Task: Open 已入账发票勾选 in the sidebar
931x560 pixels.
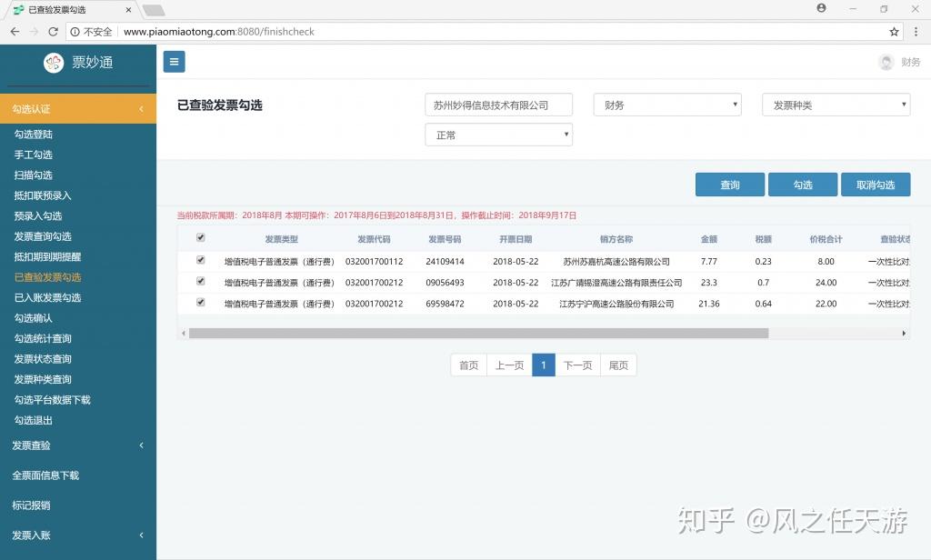Action: point(47,297)
